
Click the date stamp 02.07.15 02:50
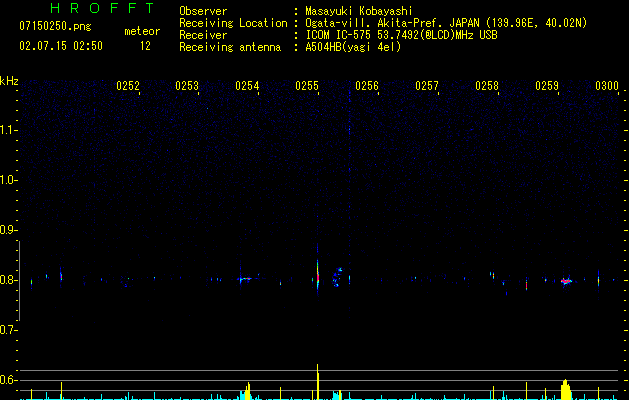61,46
